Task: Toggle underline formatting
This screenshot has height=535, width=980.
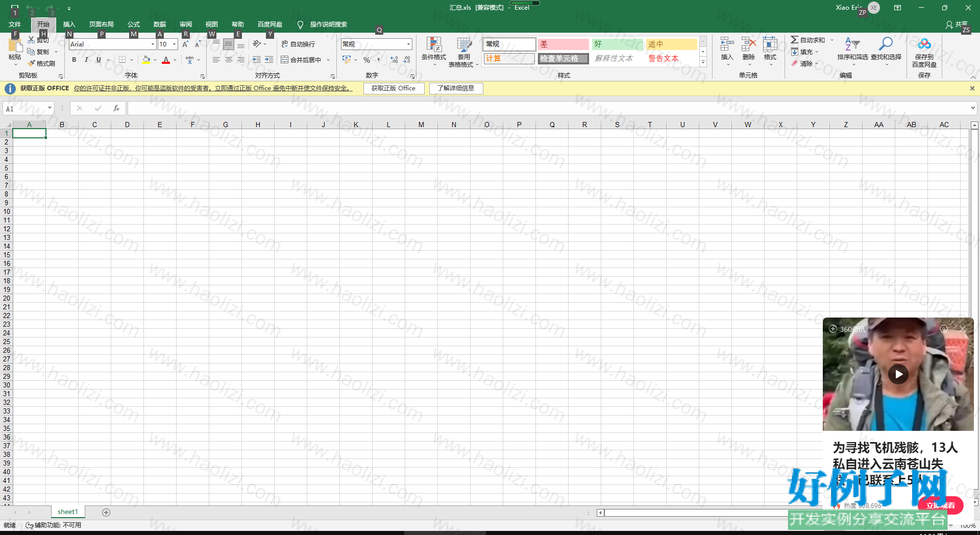Action: pos(99,60)
